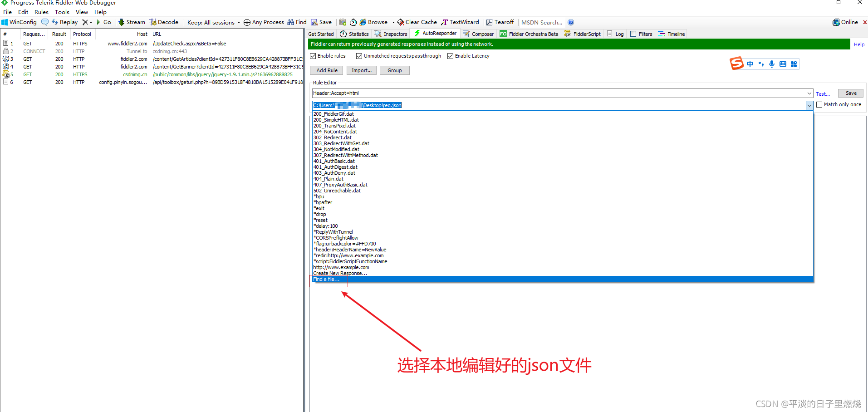Open the Log tab
Screen dimensions: 868x412
coord(615,34)
